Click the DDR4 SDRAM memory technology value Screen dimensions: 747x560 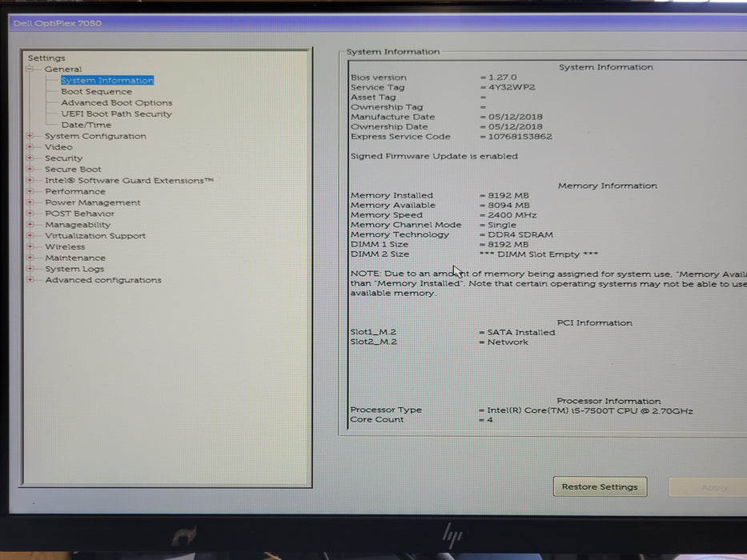coord(520,234)
